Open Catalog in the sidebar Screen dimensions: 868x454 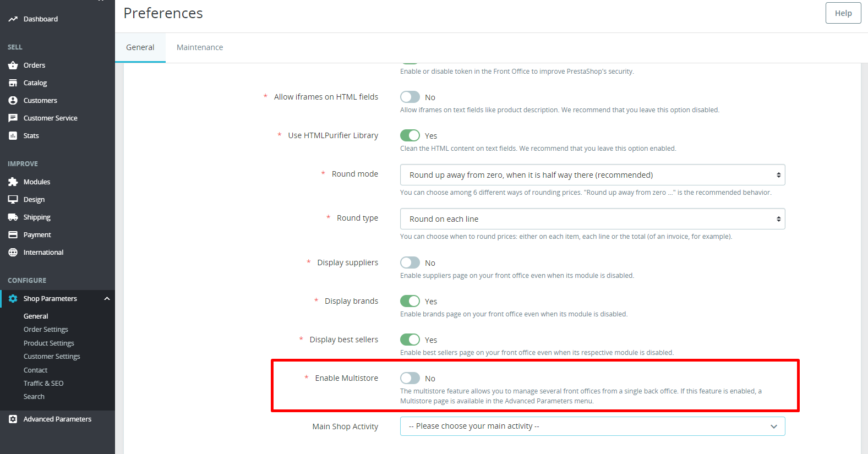pos(35,83)
